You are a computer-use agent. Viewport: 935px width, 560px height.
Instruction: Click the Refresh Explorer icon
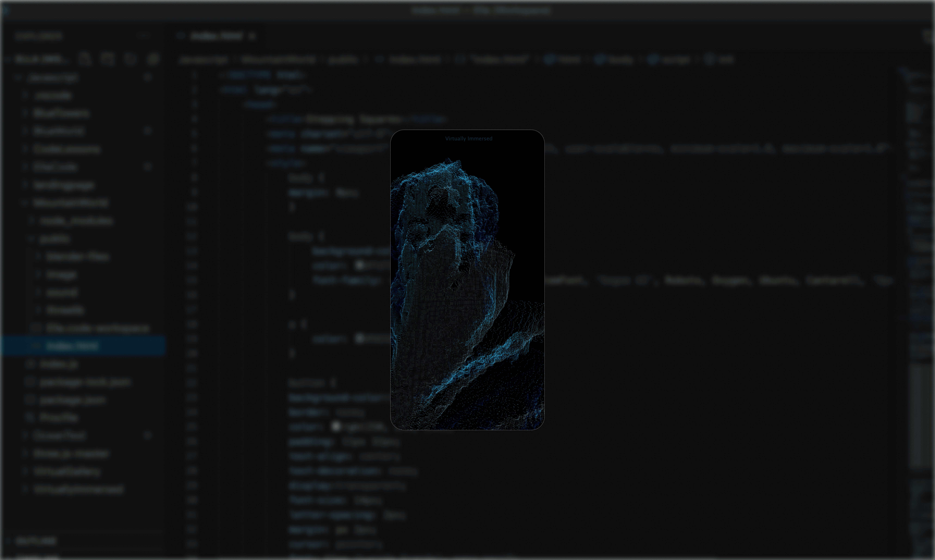130,59
